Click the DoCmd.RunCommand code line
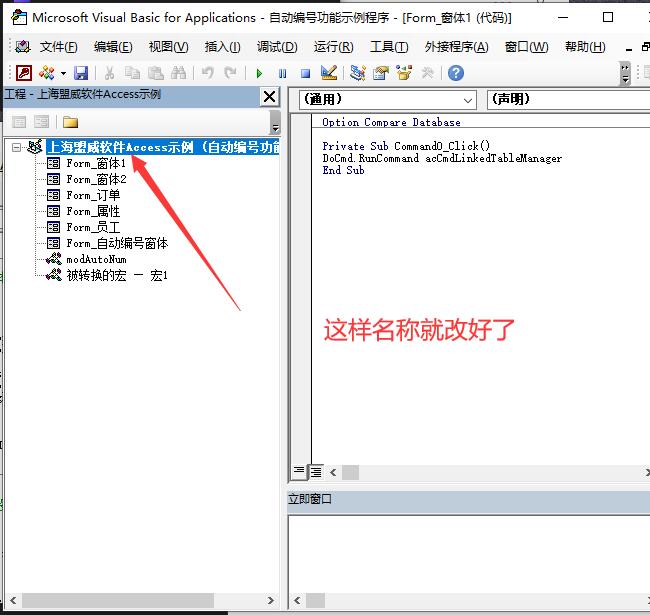Viewport: 650px width, 615px height. click(x=442, y=158)
